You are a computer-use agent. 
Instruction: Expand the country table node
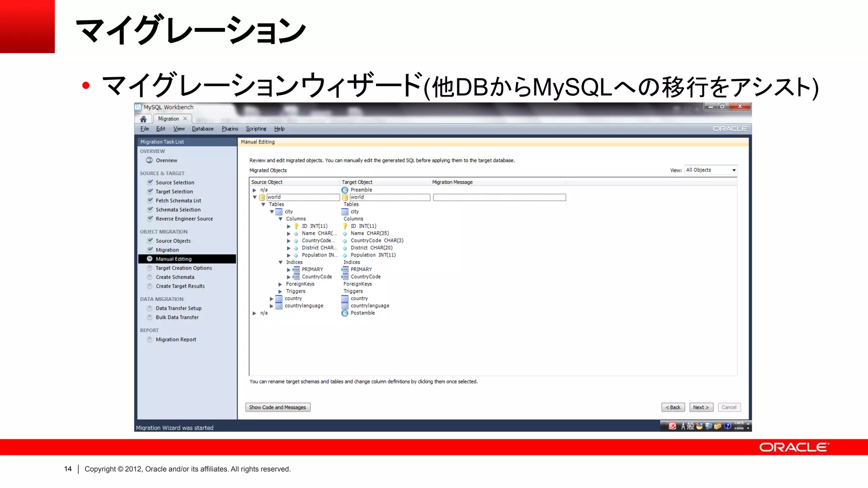271,299
